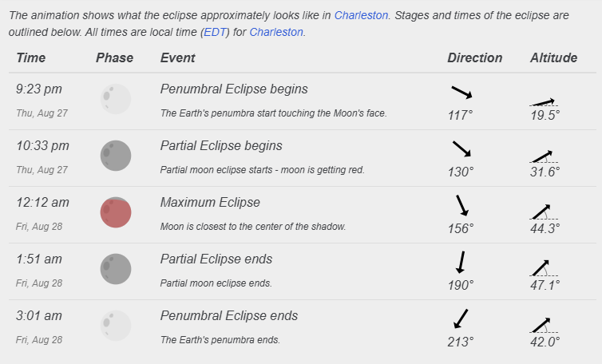Click the 44.3° altitude angle icon
This screenshot has width=602, height=364.
[x=544, y=212]
